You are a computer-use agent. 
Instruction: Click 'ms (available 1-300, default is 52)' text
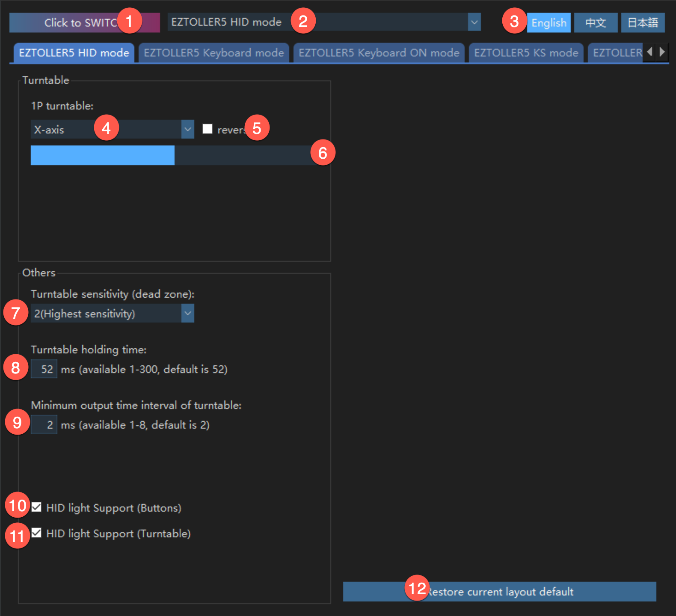[144, 369]
